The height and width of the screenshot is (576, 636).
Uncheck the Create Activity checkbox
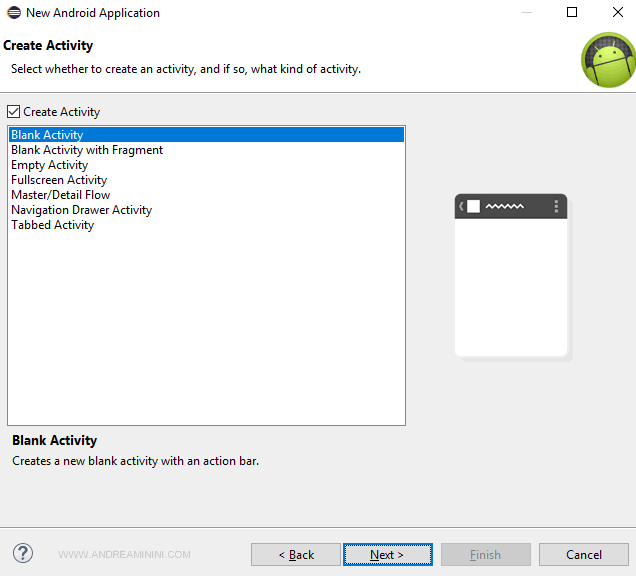pyautogui.click(x=14, y=112)
